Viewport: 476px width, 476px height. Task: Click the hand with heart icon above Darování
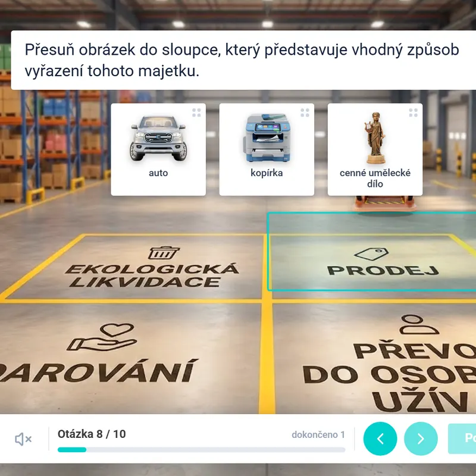click(x=102, y=337)
